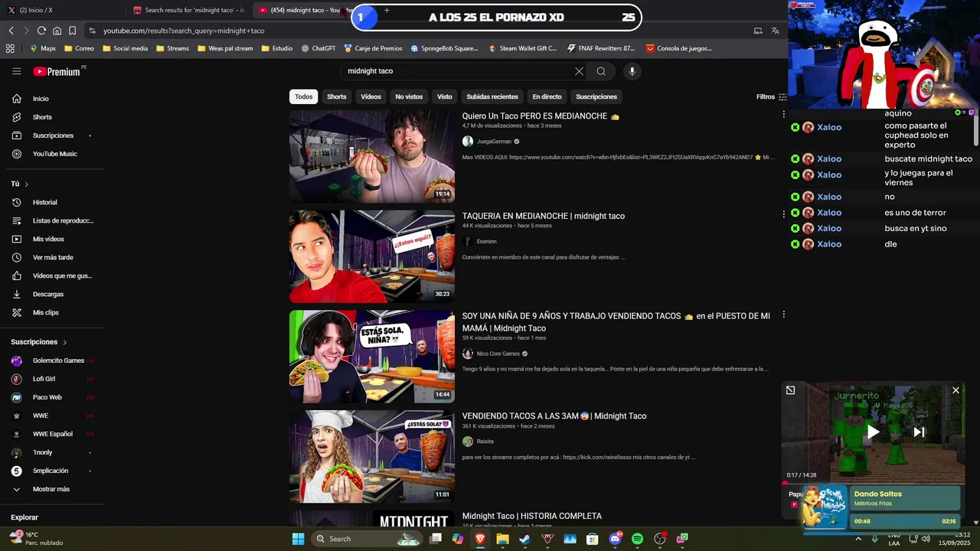The image size is (980, 551).
Task: Open the Nico Core Games channel link
Action: pos(498,354)
